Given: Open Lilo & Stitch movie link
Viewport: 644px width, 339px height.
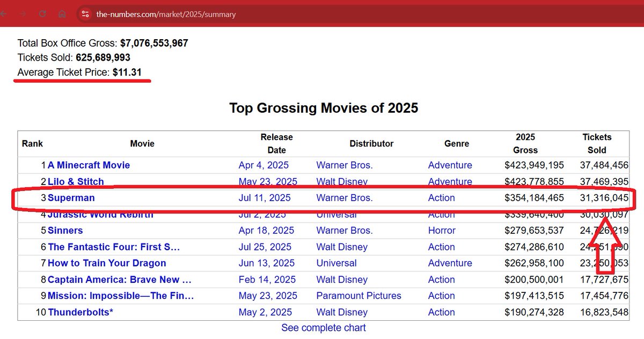Looking at the screenshot, I should click(x=76, y=181).
